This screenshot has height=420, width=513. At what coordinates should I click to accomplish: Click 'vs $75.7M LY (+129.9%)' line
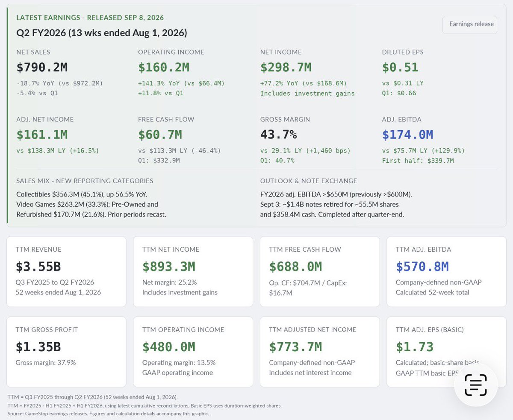click(423, 150)
